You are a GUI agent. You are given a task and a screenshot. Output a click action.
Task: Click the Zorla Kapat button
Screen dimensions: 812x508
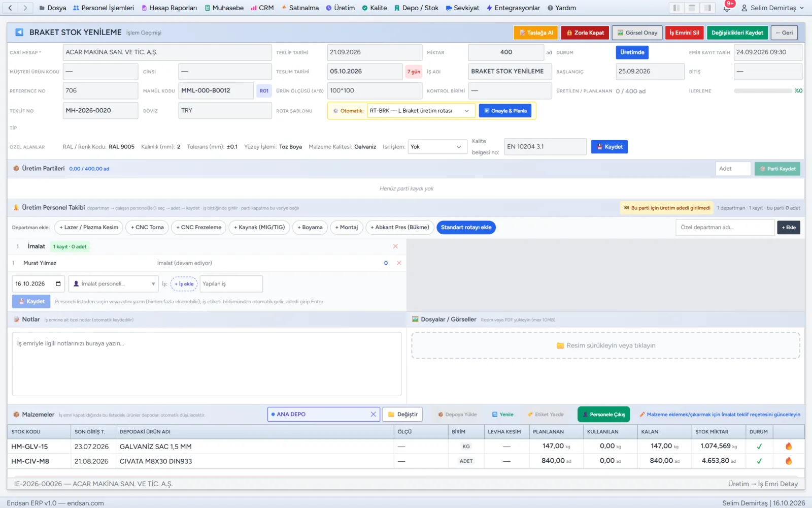[585, 33]
